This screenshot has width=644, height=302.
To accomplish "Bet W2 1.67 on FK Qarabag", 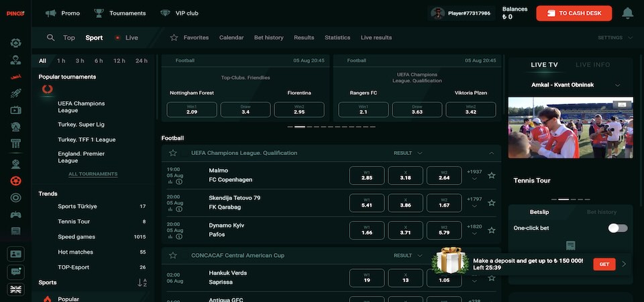I will tap(444, 203).
